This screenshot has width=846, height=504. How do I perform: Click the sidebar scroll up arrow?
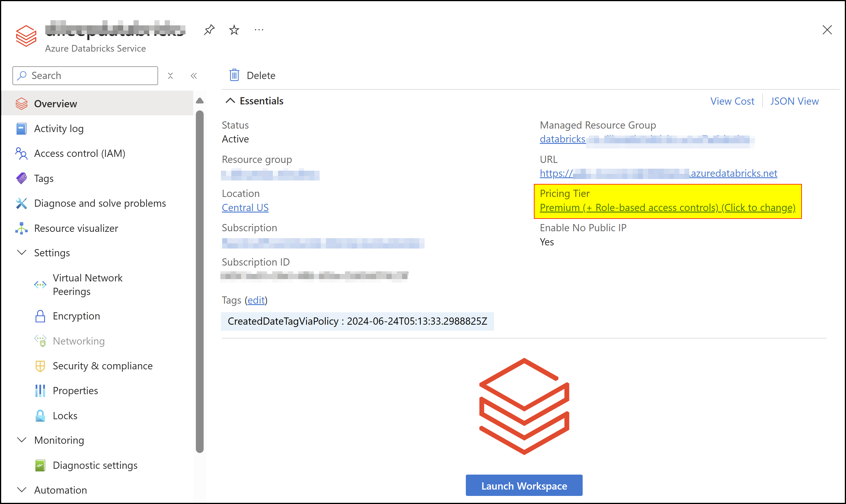pos(200,101)
